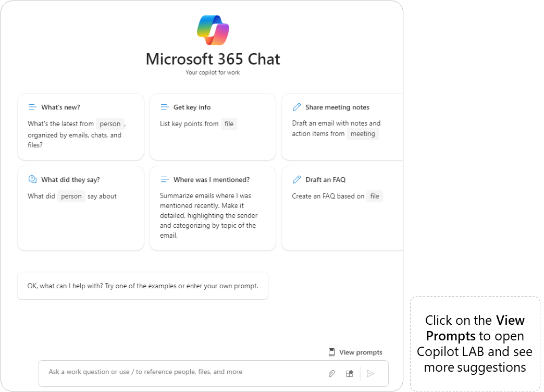
Task: Click the View prompts notebook icon
Action: point(331,352)
